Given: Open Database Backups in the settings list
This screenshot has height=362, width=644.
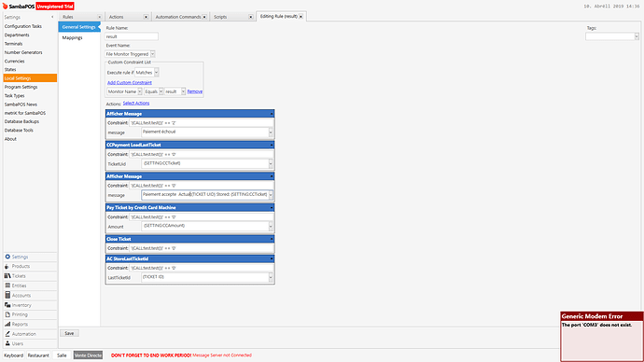Looking at the screenshot, I should click(x=21, y=121).
